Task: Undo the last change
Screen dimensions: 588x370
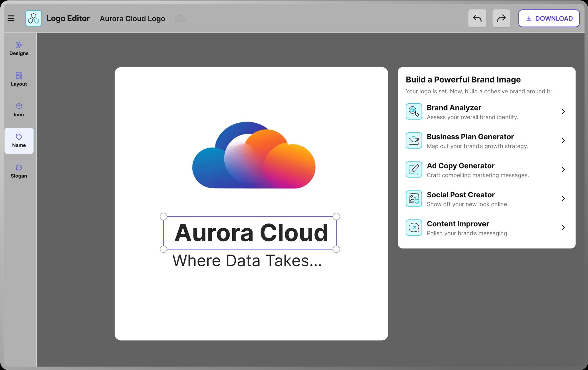Action: (x=477, y=18)
